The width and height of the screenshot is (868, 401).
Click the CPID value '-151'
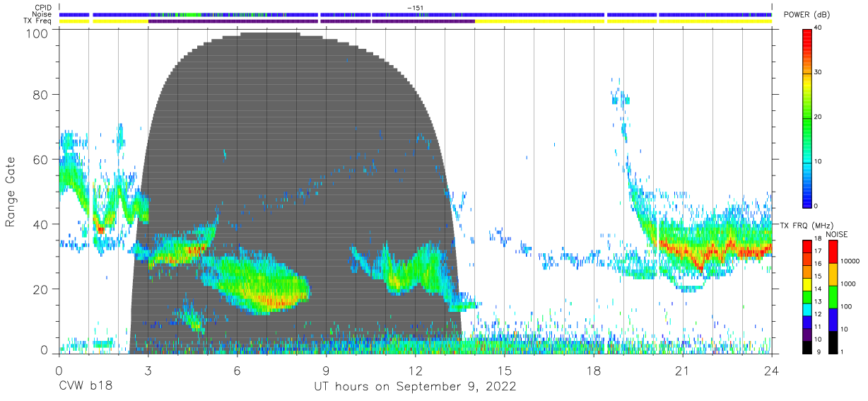(x=415, y=7)
